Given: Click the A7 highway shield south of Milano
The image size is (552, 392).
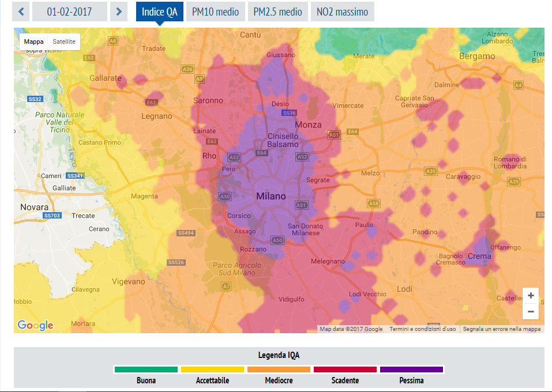Looking at the screenshot, I should tap(226, 287).
